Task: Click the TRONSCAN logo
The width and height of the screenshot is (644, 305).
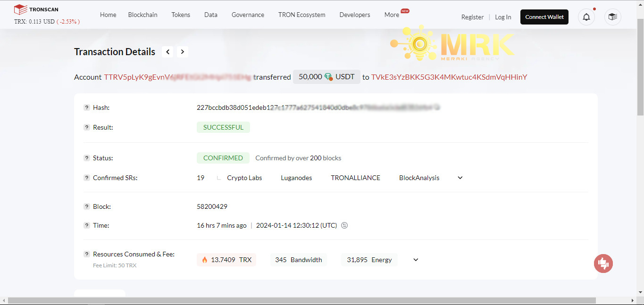Action: pyautogui.click(x=36, y=9)
